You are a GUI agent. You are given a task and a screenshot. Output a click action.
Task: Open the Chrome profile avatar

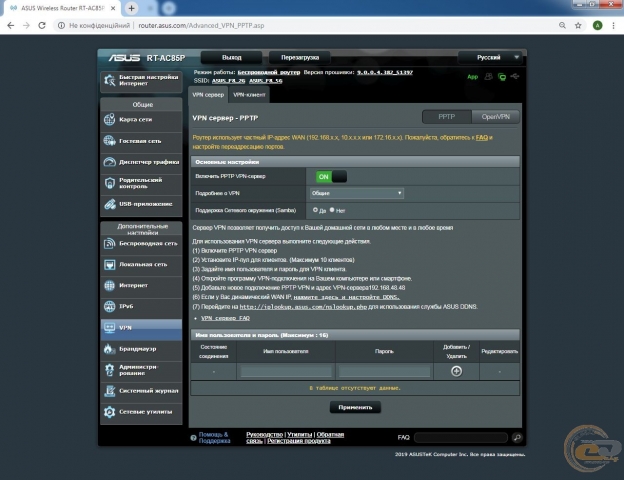point(597,25)
